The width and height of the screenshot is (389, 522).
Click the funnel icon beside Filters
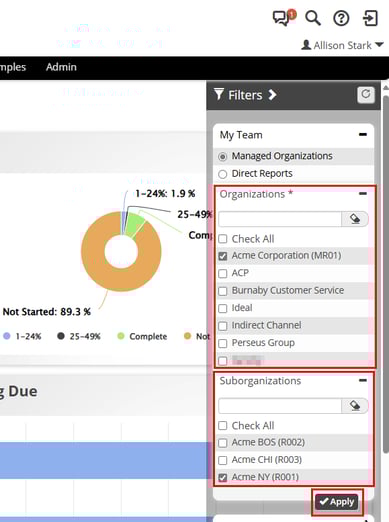pos(219,94)
